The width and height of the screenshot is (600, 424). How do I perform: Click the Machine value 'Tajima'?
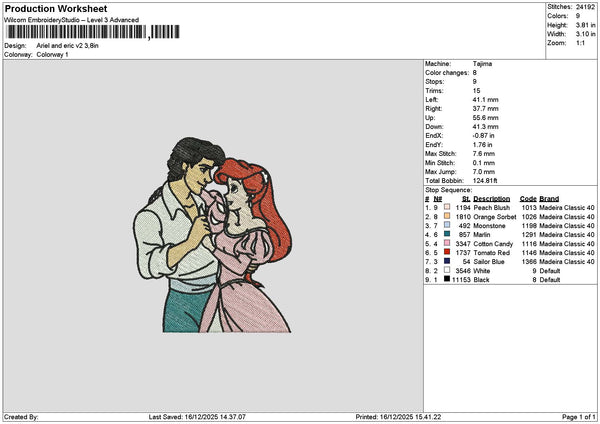[x=482, y=64]
